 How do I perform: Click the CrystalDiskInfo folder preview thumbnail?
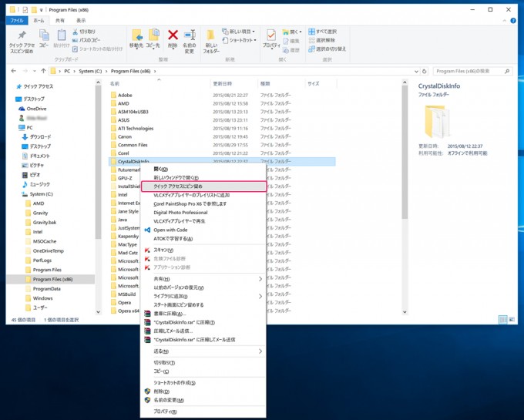click(x=437, y=122)
